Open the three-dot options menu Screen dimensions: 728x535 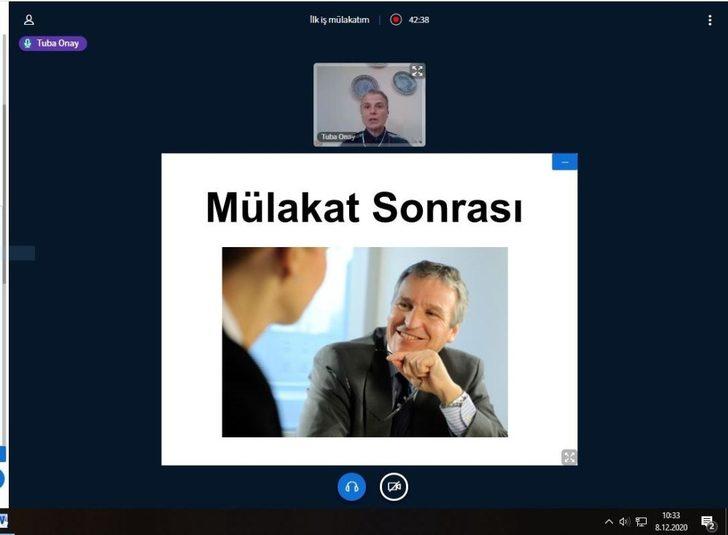pos(710,20)
